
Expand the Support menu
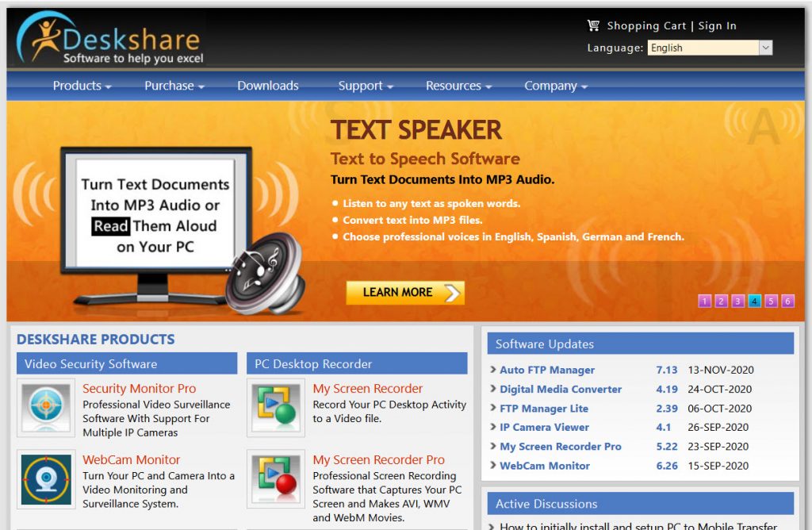pyautogui.click(x=366, y=86)
